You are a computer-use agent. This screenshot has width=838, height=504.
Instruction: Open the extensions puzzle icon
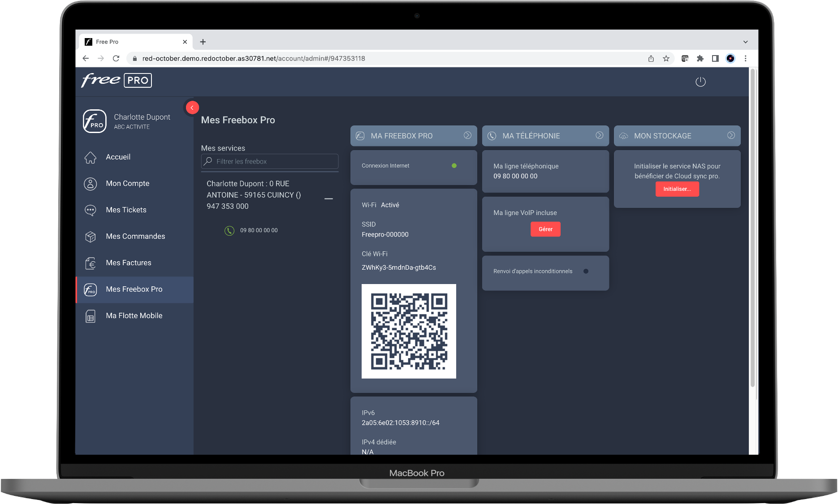[x=700, y=58]
